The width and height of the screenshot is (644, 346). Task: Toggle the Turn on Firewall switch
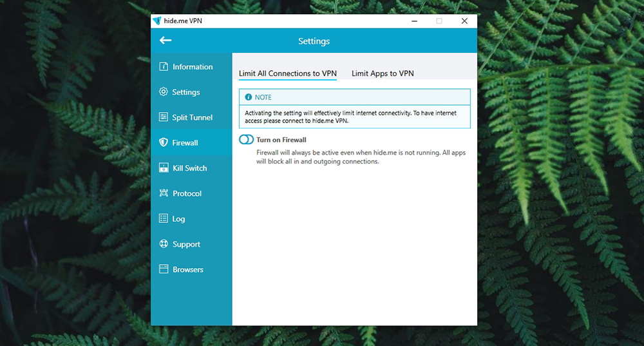[x=247, y=140]
